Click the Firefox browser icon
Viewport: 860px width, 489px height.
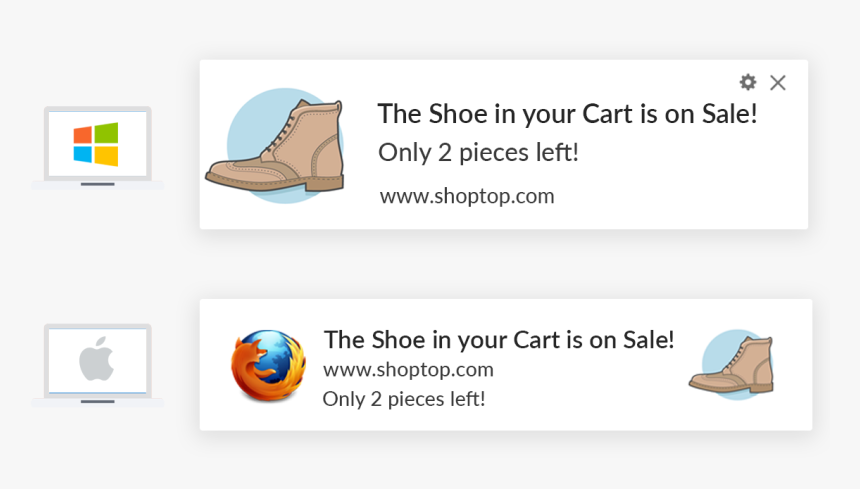[x=268, y=366]
